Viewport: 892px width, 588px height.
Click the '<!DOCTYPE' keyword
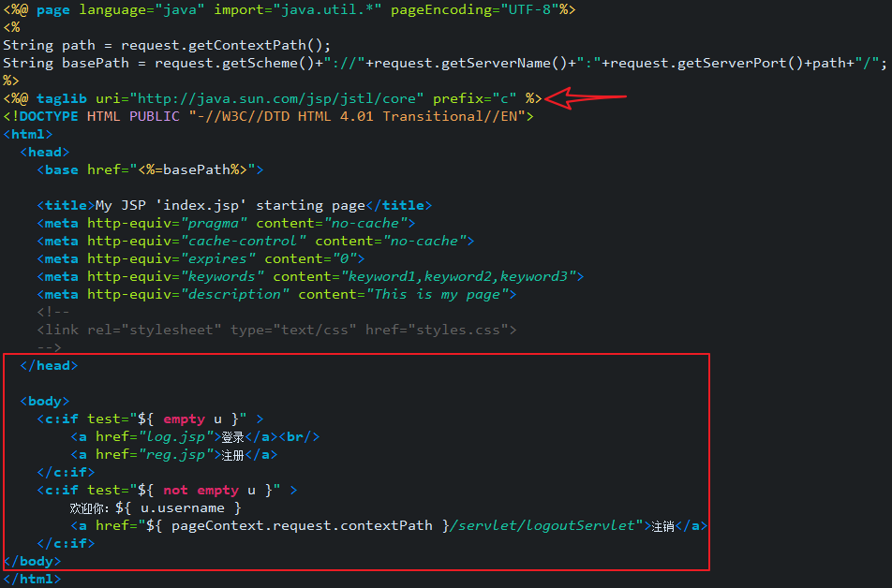tap(41, 116)
